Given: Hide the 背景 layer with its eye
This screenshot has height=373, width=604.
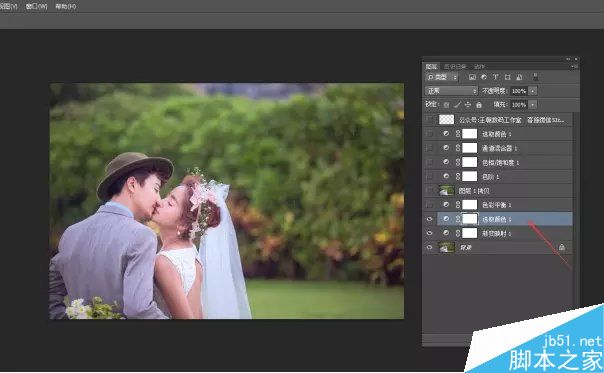Looking at the screenshot, I should coord(430,247).
